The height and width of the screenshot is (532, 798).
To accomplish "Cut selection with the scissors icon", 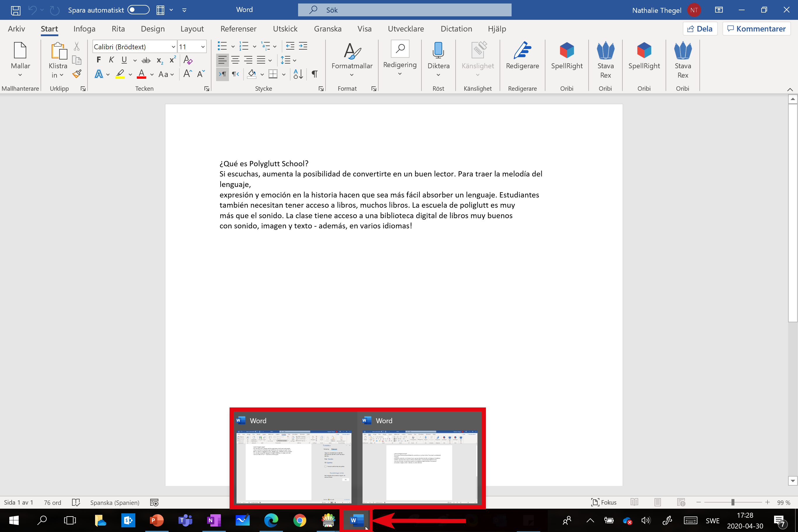I will 77,46.
